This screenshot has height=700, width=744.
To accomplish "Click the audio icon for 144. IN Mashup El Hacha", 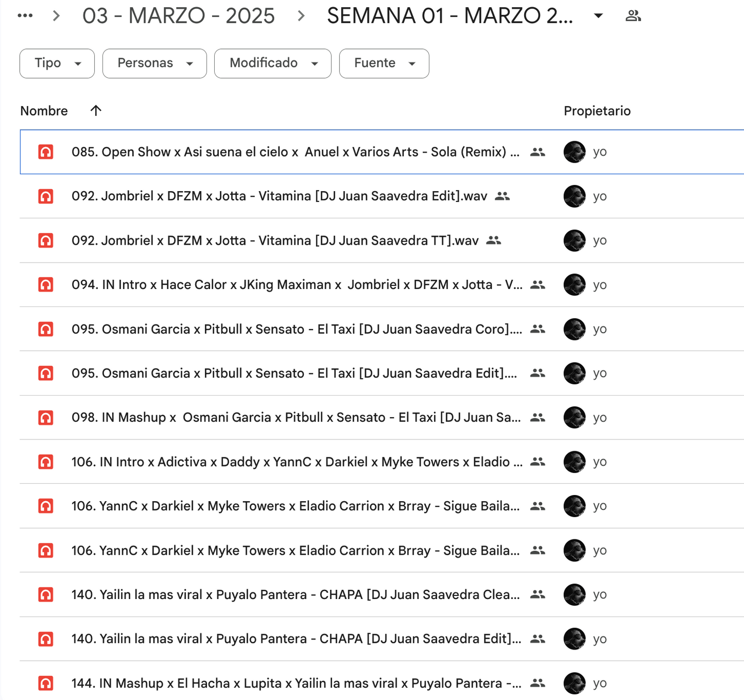I will click(45, 683).
